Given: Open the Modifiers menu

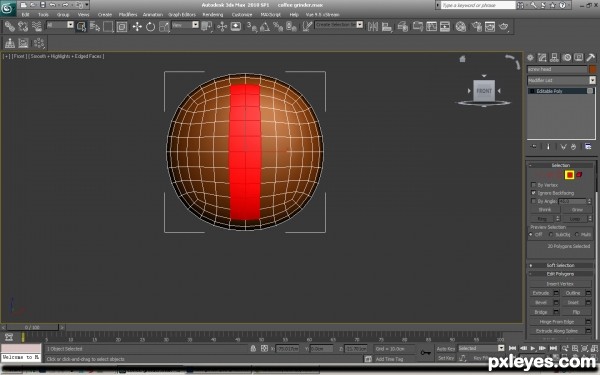Looking at the screenshot, I should point(128,15).
